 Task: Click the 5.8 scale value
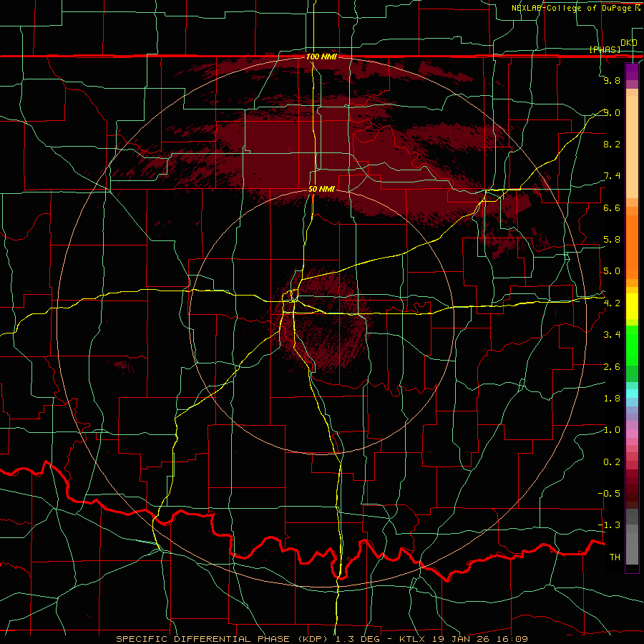coord(612,240)
